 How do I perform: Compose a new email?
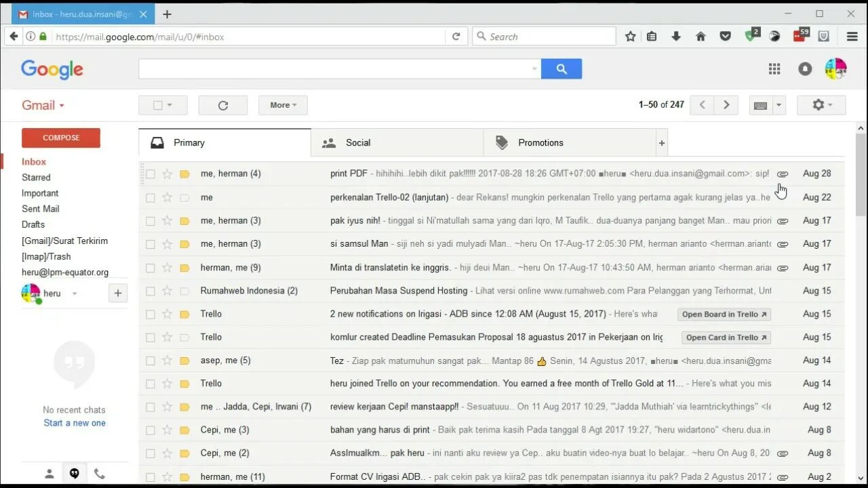[x=61, y=138]
